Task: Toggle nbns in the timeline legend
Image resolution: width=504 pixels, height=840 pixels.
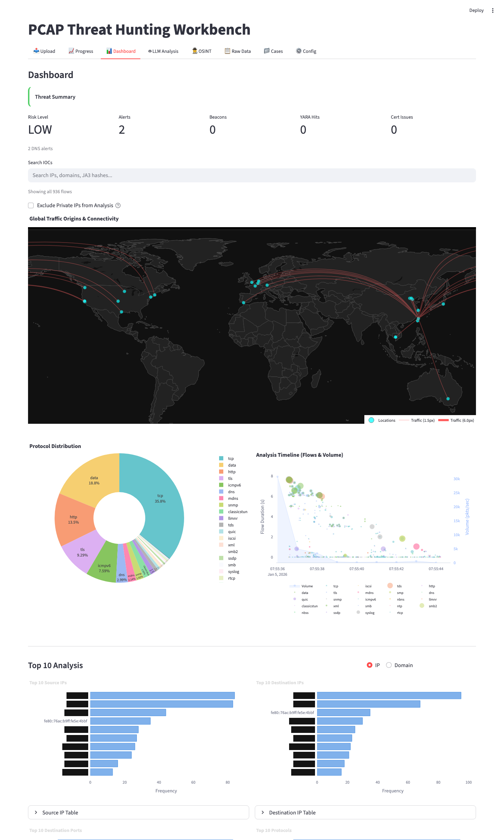Action: pos(397,599)
